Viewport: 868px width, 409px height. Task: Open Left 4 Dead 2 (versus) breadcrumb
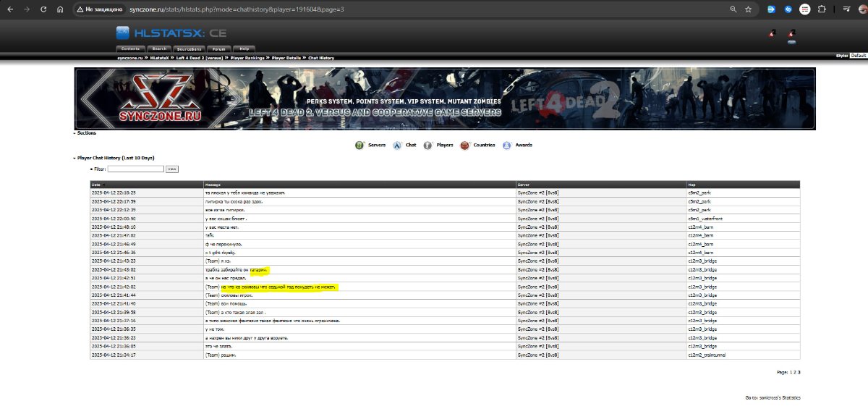pos(200,57)
